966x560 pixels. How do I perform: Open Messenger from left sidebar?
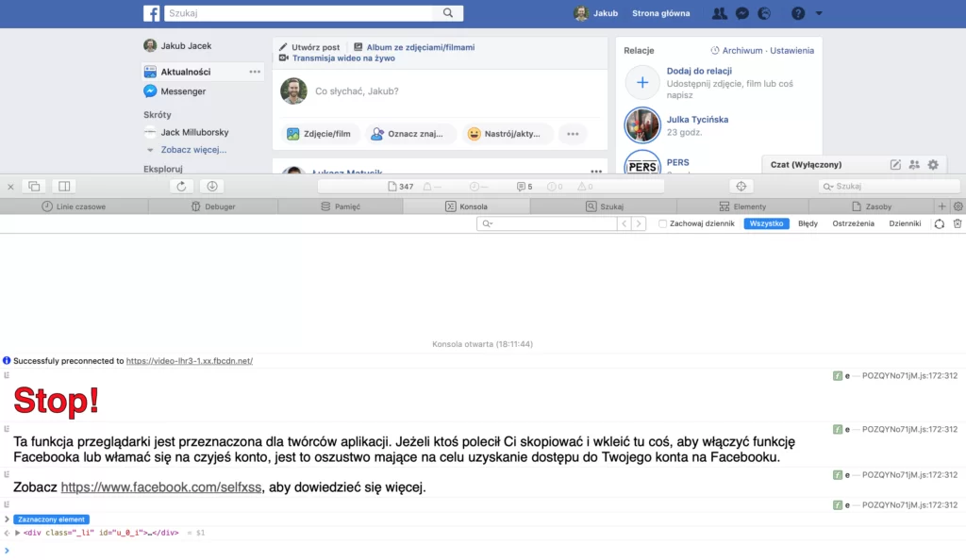175,91
